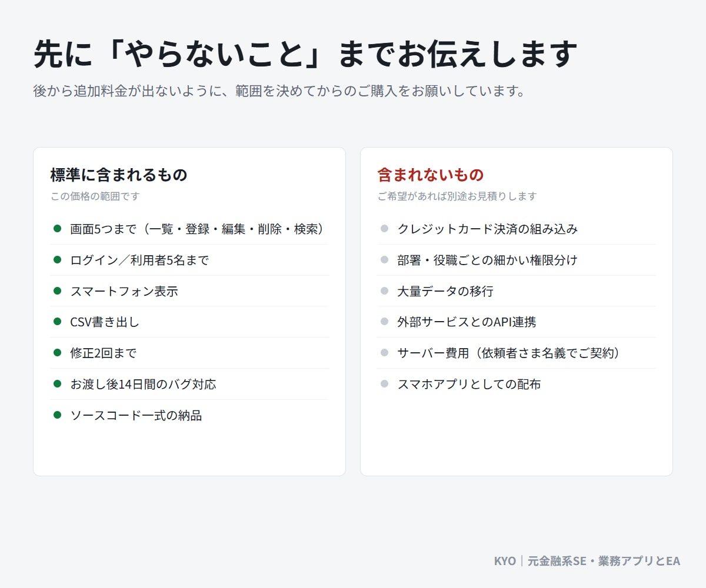706x588 pixels.
Task: Click the row 部署・役職ごとの細かい権限分け
Action: (x=517, y=260)
